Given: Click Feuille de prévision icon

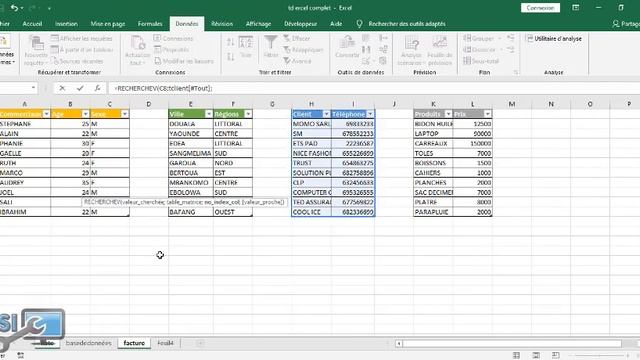Looking at the screenshot, I should coord(440,51).
